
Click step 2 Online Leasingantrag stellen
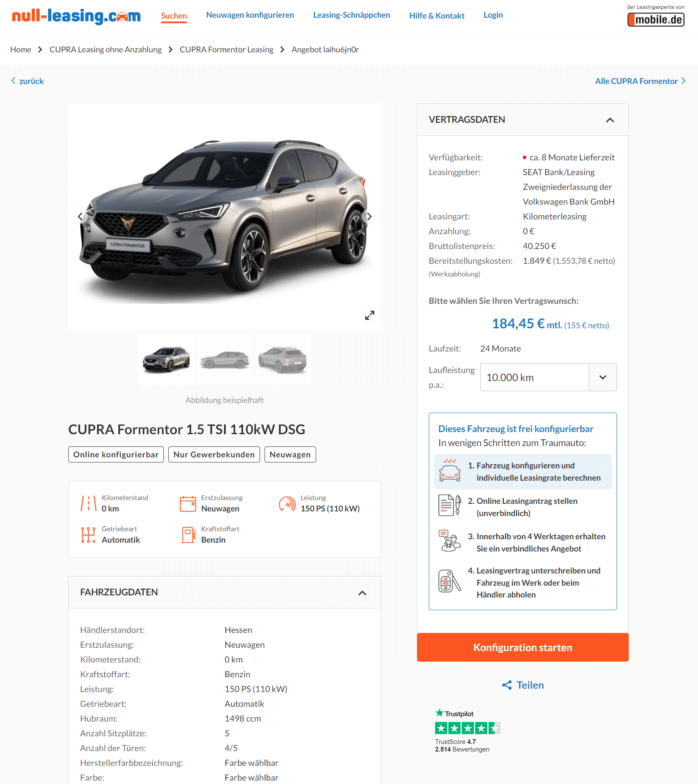point(522,507)
